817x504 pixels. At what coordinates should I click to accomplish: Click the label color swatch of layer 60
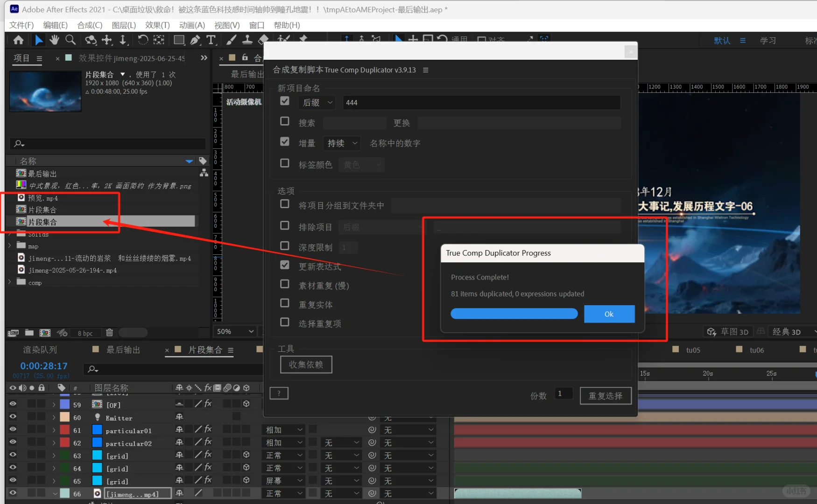[x=65, y=417]
